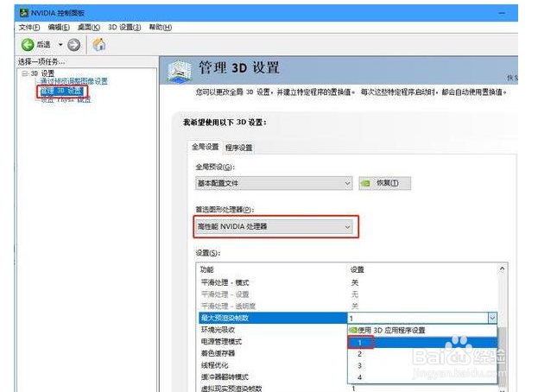Click the 功能 column header
Viewport: 538px width, 392px height.
273,269
